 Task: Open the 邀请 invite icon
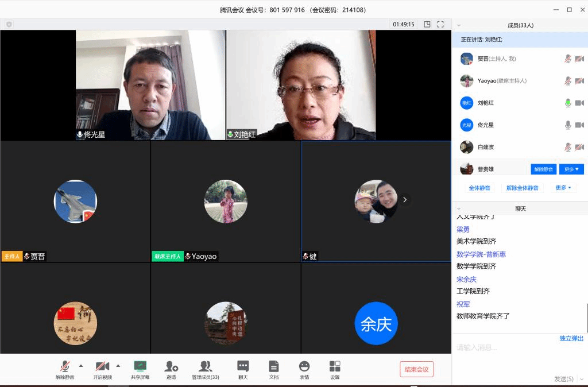point(171,366)
